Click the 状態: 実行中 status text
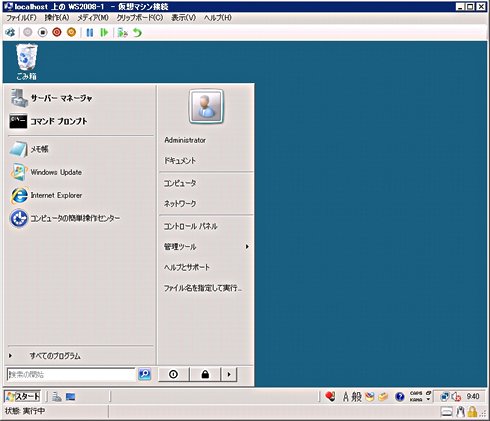The height and width of the screenshot is (421, 490). [x=25, y=411]
